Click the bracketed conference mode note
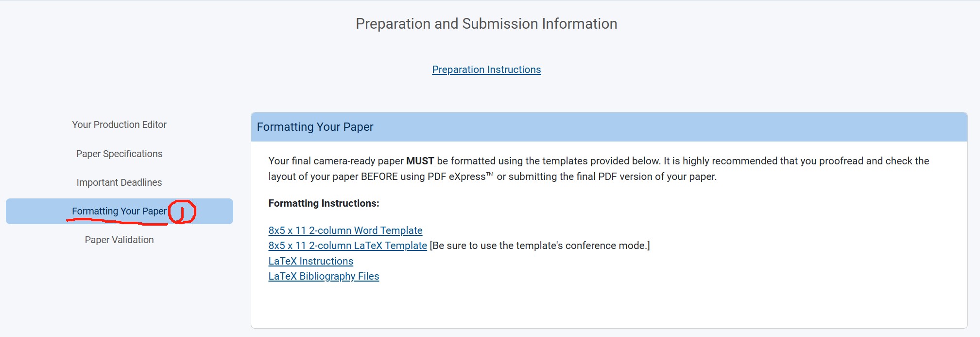 pos(540,246)
